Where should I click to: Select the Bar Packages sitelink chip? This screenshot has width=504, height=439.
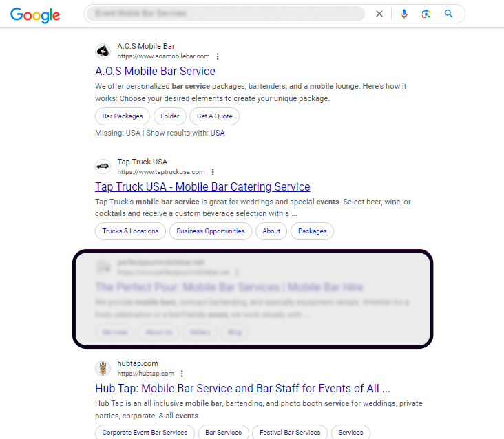tap(123, 116)
